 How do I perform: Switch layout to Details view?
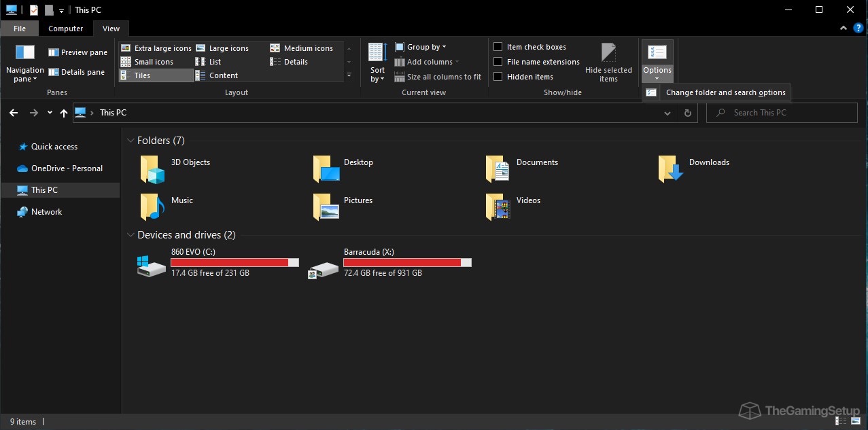point(290,62)
